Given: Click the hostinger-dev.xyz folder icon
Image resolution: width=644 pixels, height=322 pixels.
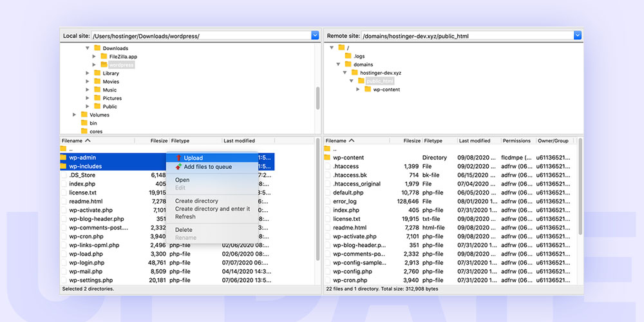Looking at the screenshot, I should pyautogui.click(x=354, y=73).
